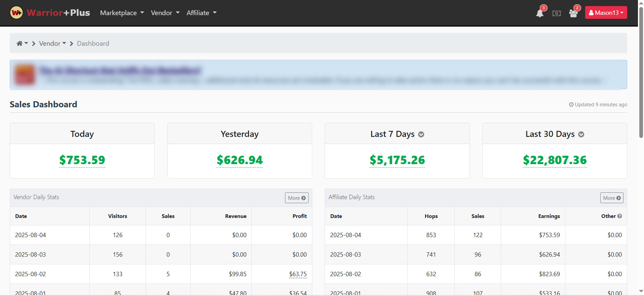644x296 pixels.
Task: Click Today's total $753.59
Action: [x=82, y=160]
